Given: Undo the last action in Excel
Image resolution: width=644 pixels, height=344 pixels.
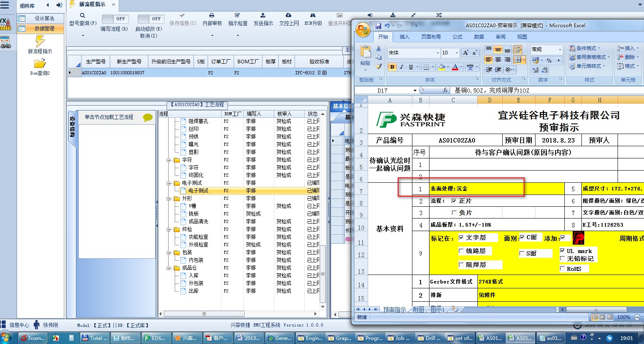Looking at the screenshot, I should click(x=387, y=26).
